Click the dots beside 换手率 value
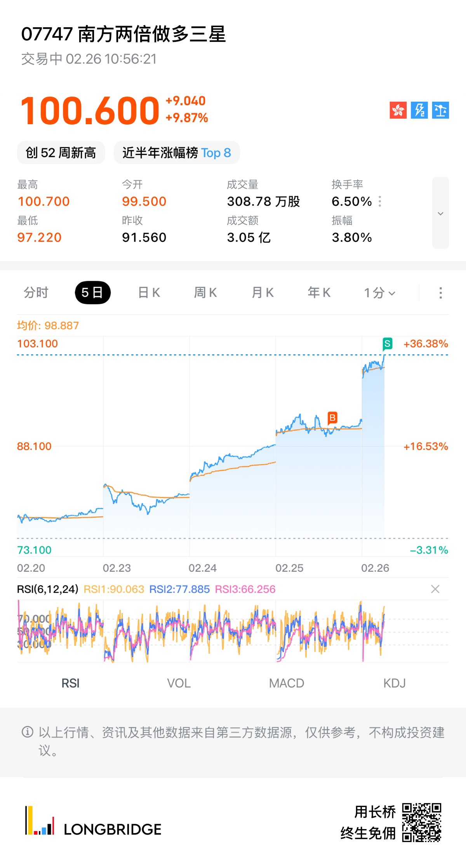The height and width of the screenshot is (868, 466). pyautogui.click(x=380, y=201)
